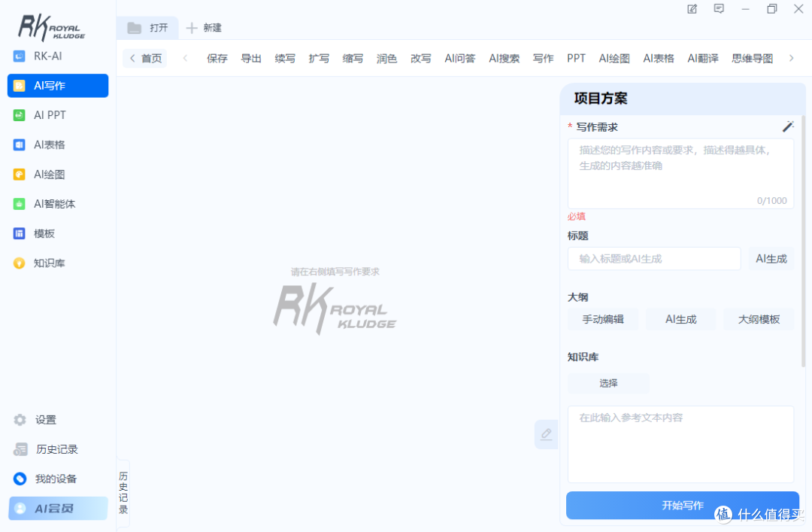This screenshot has width=812, height=532.
Task: Open the AI PPT sidebar icon
Action: pos(19,115)
